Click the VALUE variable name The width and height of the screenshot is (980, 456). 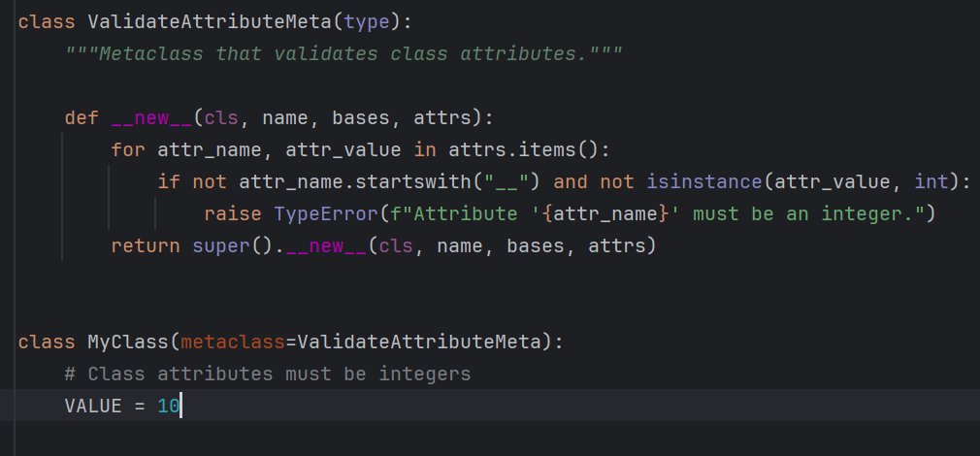(93, 407)
